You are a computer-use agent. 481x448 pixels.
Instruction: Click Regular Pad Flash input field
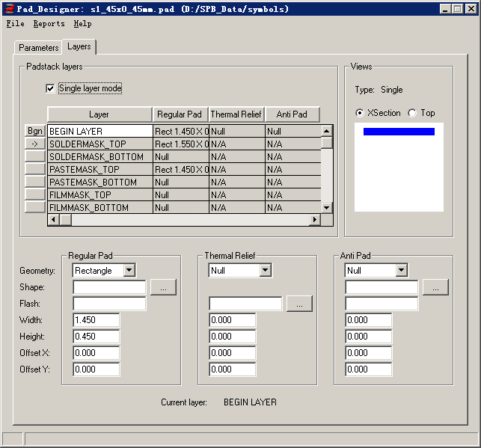click(x=109, y=304)
